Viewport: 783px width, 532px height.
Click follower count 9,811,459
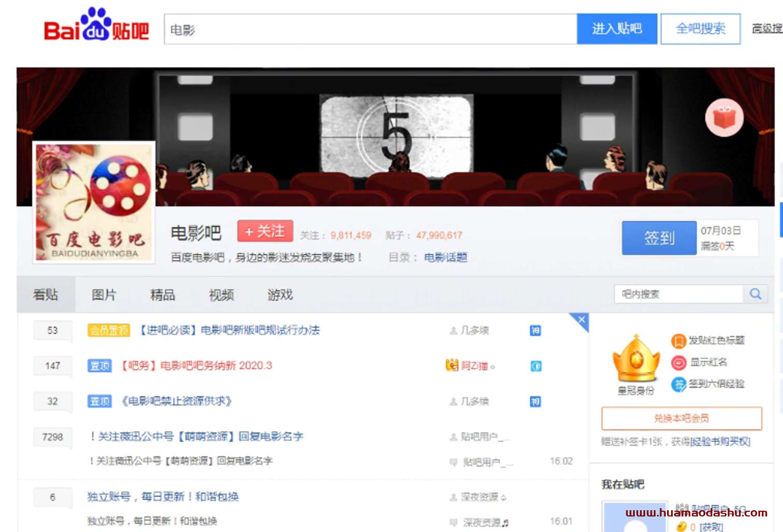(x=351, y=235)
